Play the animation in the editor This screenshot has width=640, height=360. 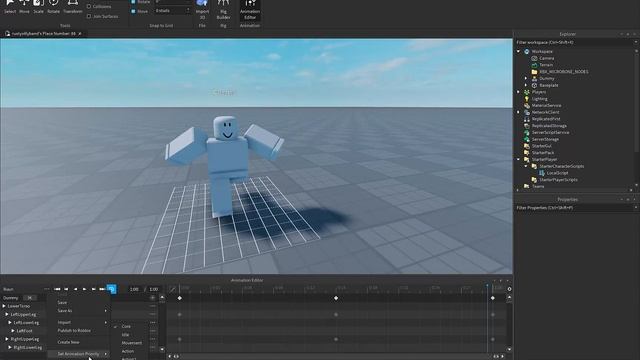pos(84,289)
